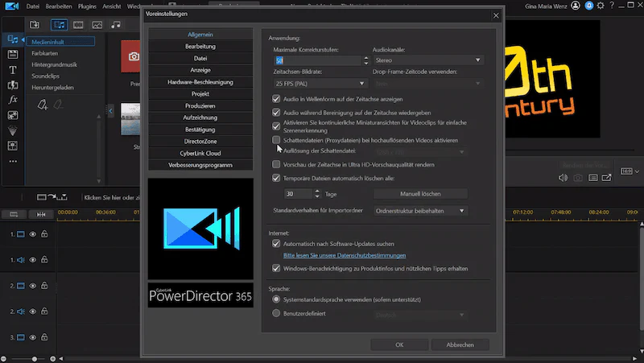Open the Media Room icon in left sidebar
The height and width of the screenshot is (363, 644).
pyautogui.click(x=13, y=39)
